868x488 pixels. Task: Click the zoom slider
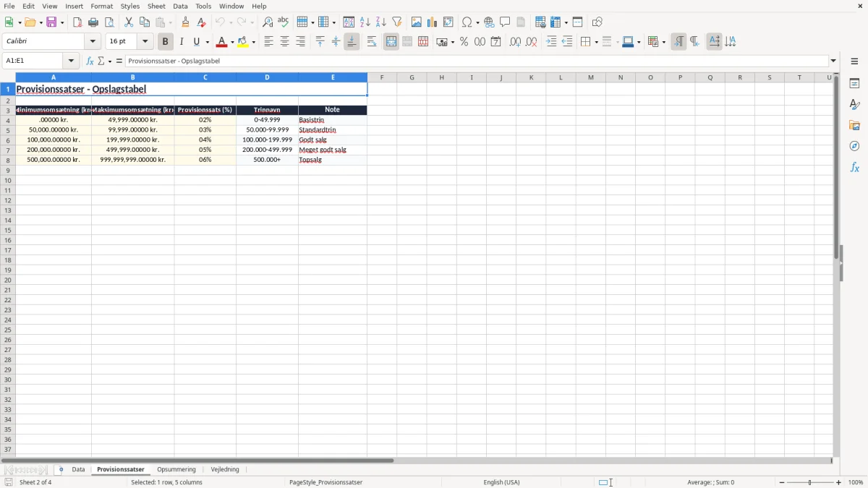click(x=810, y=482)
